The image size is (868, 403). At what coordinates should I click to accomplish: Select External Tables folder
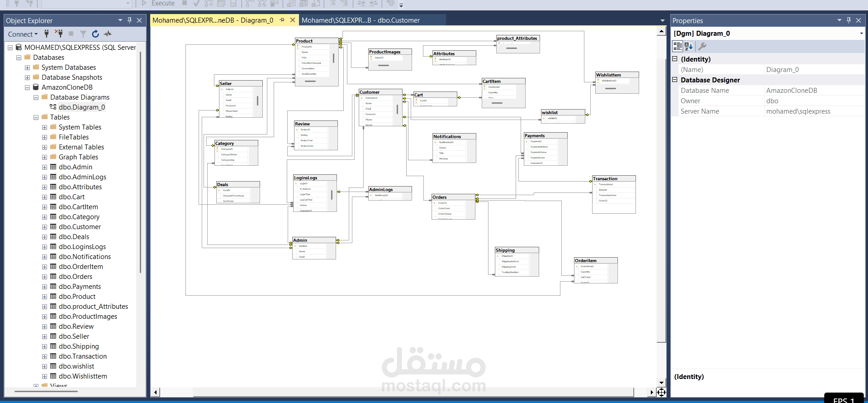[81, 147]
